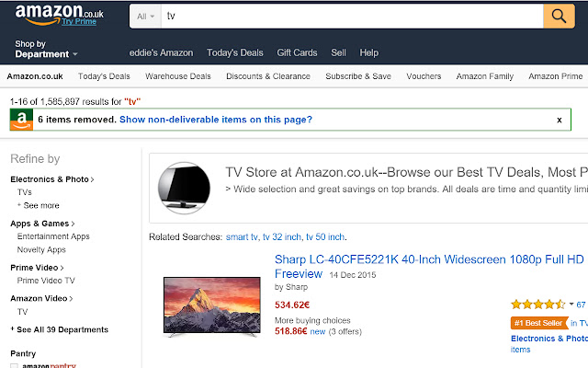Click the #1 Best Seller badge
The image size is (588, 368).
pos(539,323)
